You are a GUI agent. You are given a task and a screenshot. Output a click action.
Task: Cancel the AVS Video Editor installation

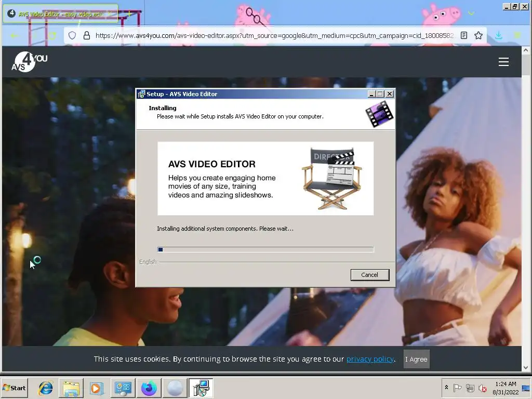pos(369,275)
